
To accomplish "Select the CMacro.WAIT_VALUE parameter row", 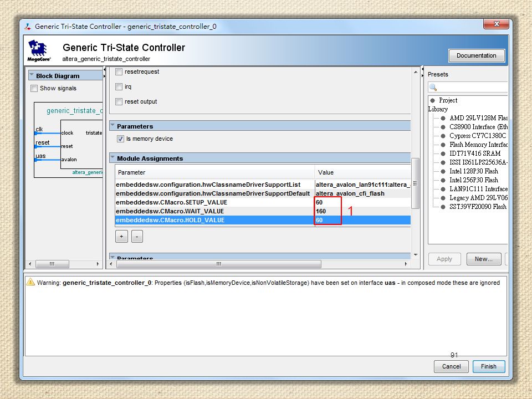I will pos(263,211).
